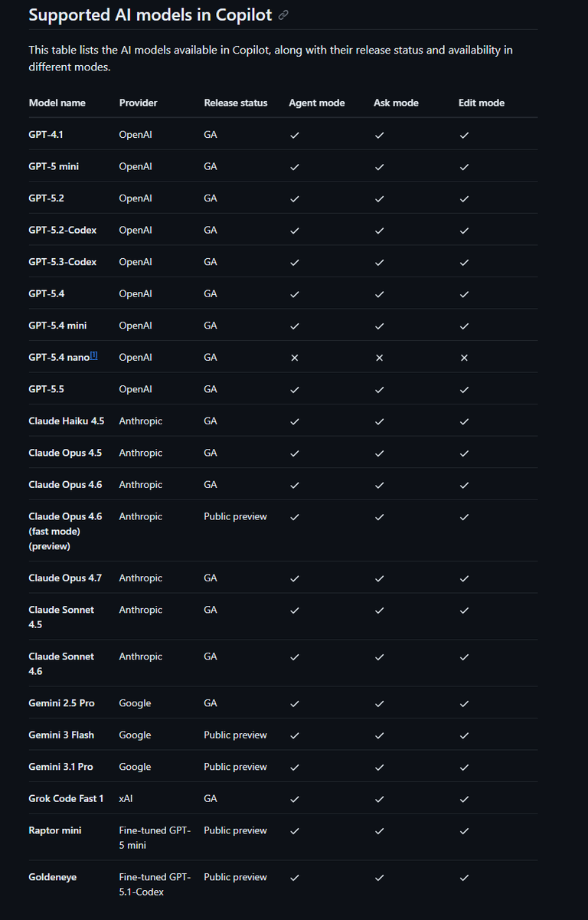Open the footnote [1] link after GPT-5.4 nano

coord(94,355)
